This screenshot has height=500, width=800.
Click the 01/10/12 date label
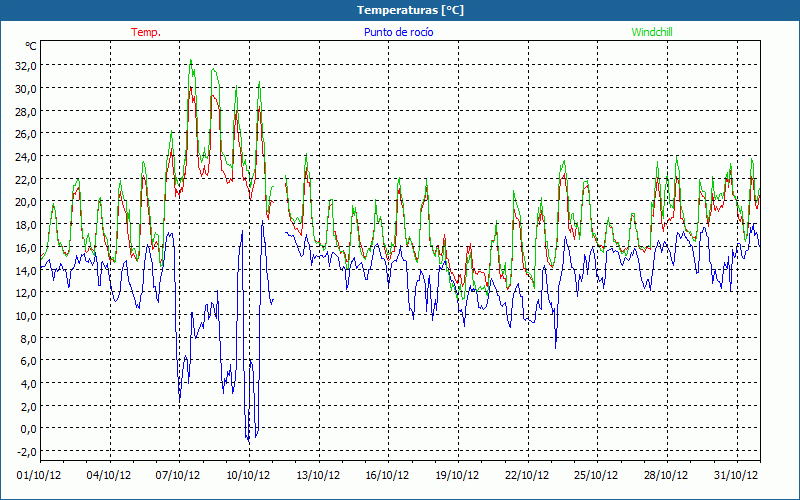coord(39,476)
